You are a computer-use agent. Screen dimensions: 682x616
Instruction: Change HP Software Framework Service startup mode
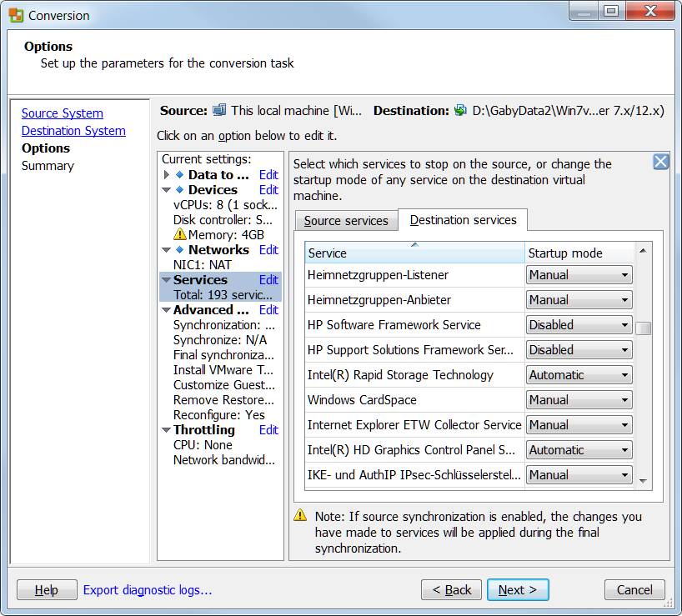click(579, 325)
